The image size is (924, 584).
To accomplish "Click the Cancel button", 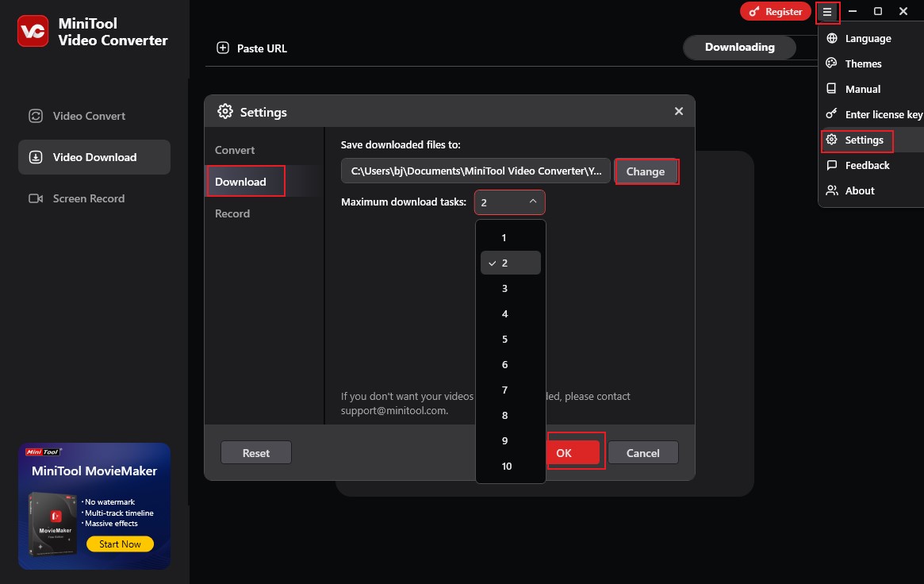I will [643, 452].
